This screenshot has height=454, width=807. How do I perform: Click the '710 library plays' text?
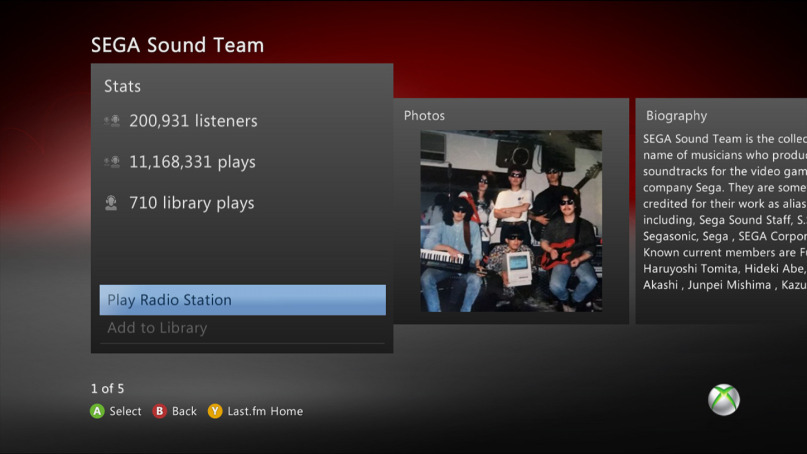pos(192,203)
